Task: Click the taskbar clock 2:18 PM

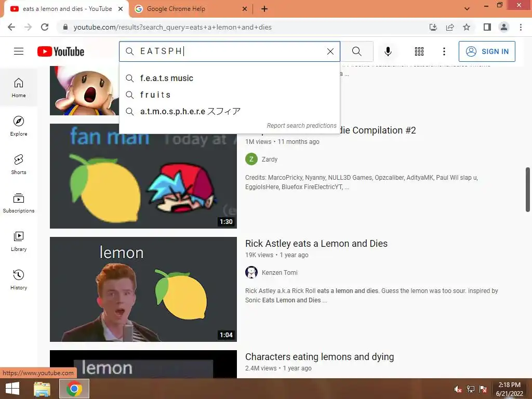Action: tap(509, 389)
